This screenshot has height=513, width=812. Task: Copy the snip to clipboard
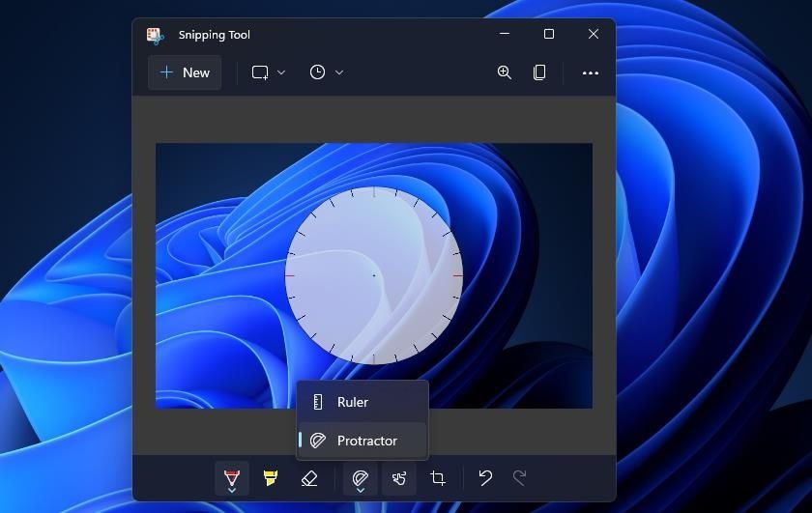point(539,72)
